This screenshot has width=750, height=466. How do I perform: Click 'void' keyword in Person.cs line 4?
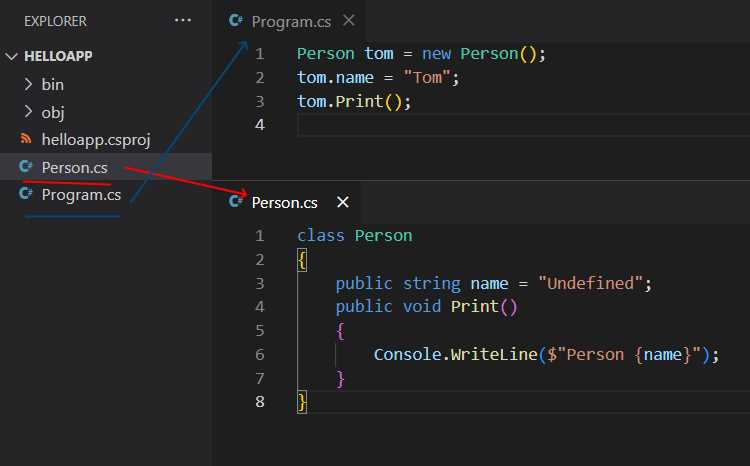pos(421,306)
